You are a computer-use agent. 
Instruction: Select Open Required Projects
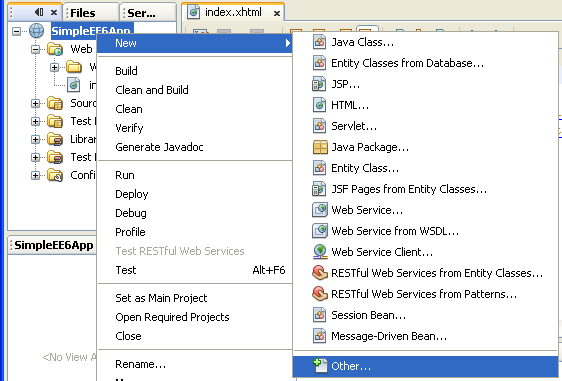coord(195,317)
